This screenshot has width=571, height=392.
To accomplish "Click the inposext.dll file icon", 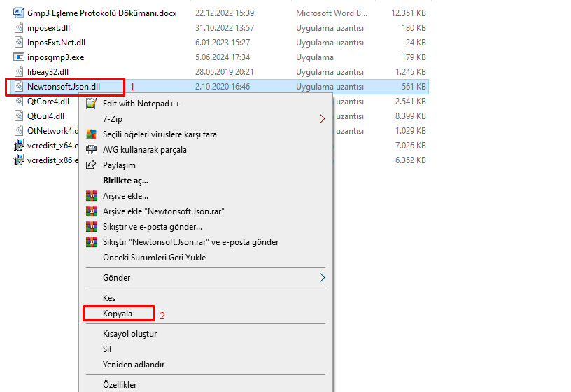I will tap(19, 28).
